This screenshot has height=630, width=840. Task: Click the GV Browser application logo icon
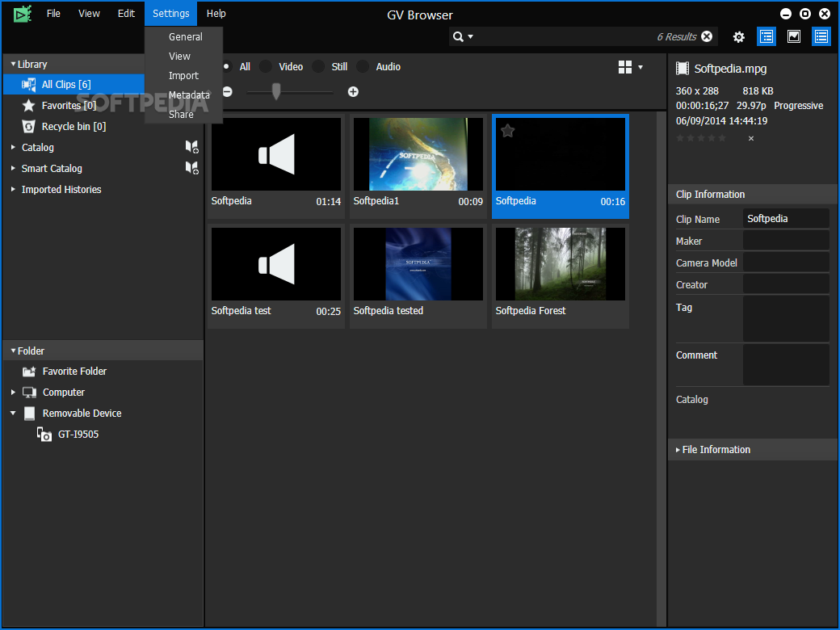click(23, 14)
